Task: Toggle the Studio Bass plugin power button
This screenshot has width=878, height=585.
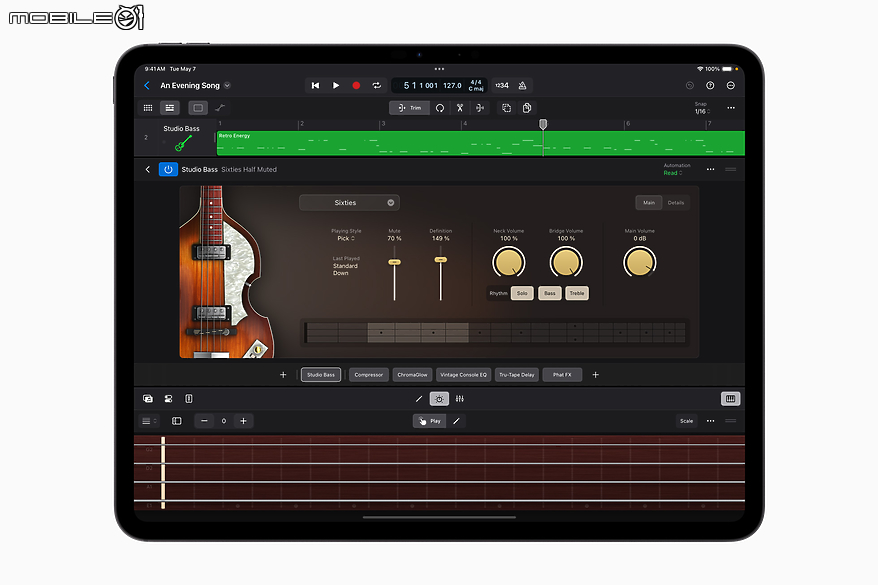Action: point(168,169)
